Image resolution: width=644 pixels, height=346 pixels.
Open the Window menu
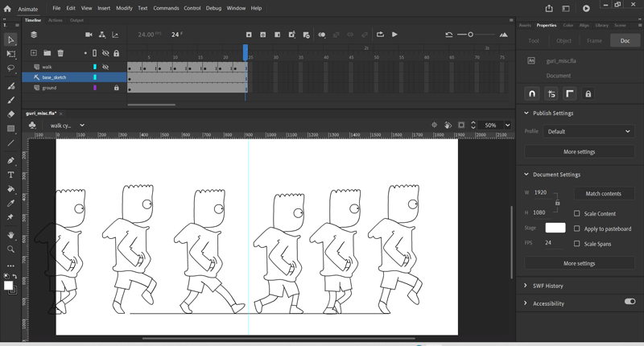pos(236,8)
